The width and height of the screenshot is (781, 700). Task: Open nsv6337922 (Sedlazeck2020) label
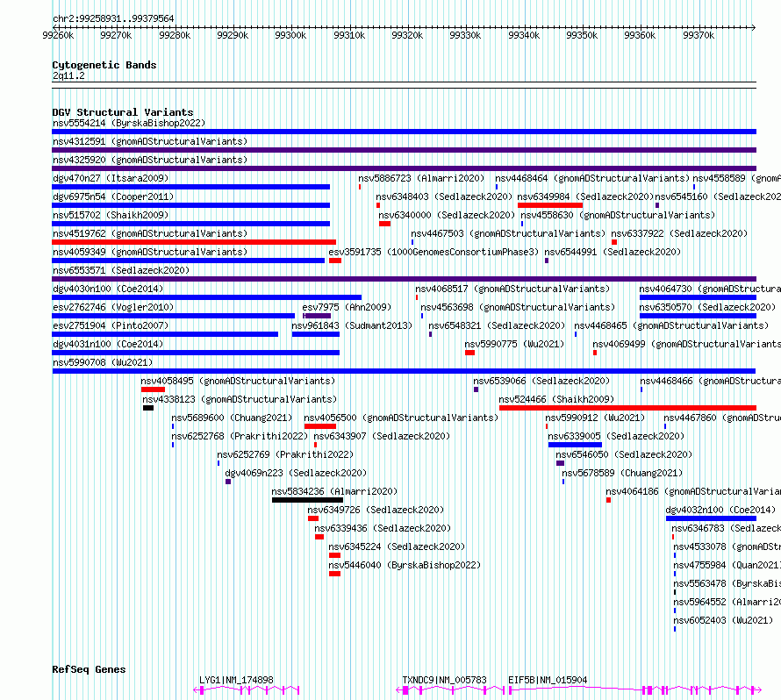(679, 233)
